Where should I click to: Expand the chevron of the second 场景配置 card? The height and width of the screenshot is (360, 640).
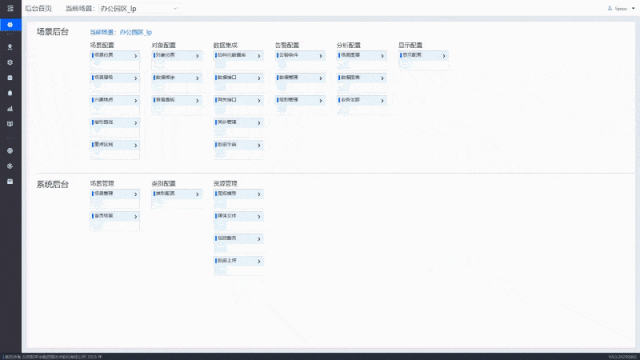[136, 78]
